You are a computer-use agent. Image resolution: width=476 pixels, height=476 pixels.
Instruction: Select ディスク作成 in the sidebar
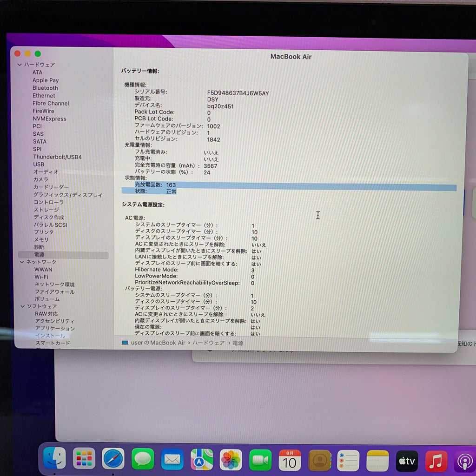[x=49, y=217]
